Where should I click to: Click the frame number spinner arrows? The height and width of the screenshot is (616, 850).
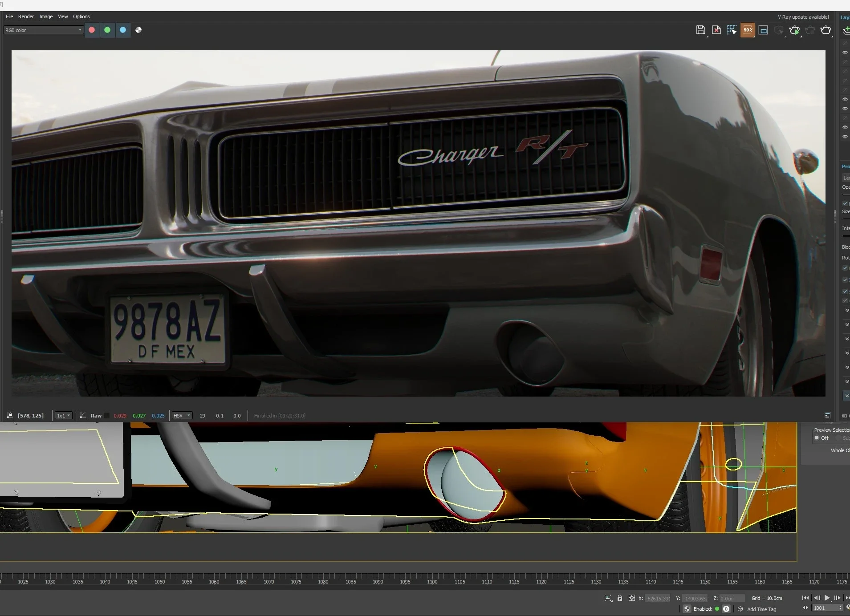coord(841,608)
